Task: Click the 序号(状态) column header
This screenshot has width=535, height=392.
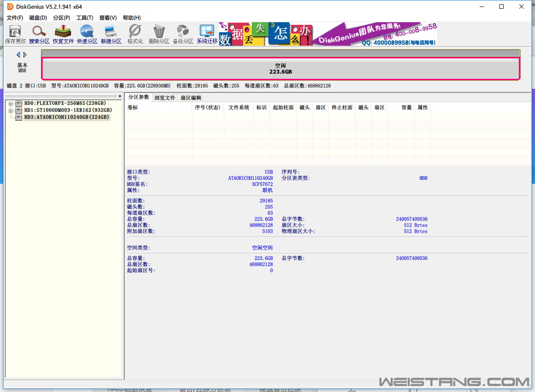Action: [x=208, y=108]
